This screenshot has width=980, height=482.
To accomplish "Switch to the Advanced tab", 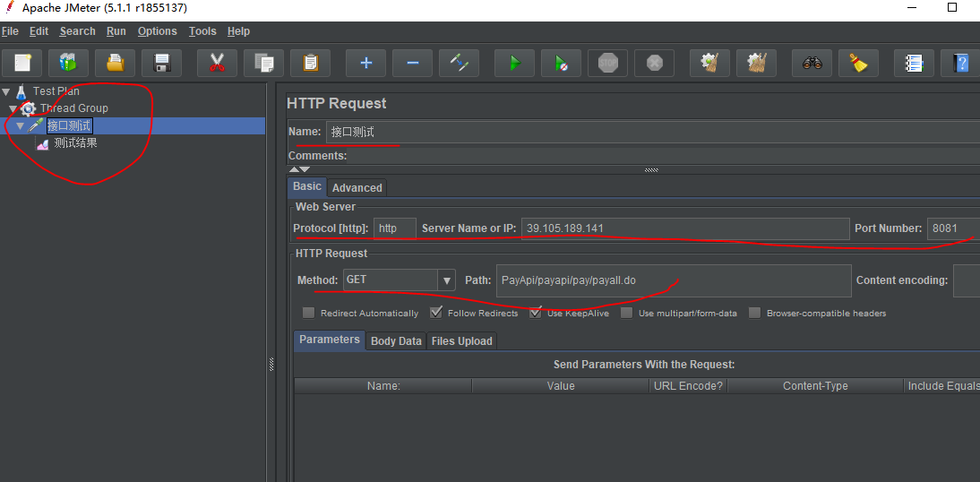I will [357, 187].
